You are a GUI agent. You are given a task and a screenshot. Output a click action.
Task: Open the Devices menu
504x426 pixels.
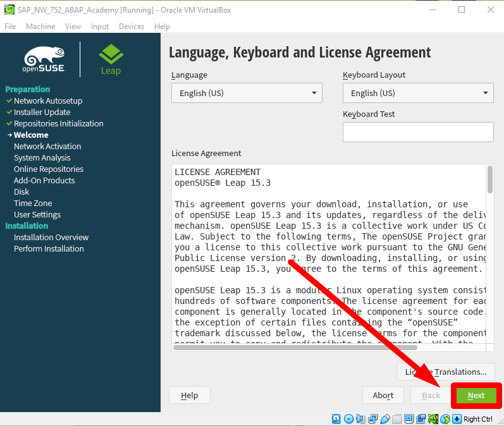pos(132,27)
